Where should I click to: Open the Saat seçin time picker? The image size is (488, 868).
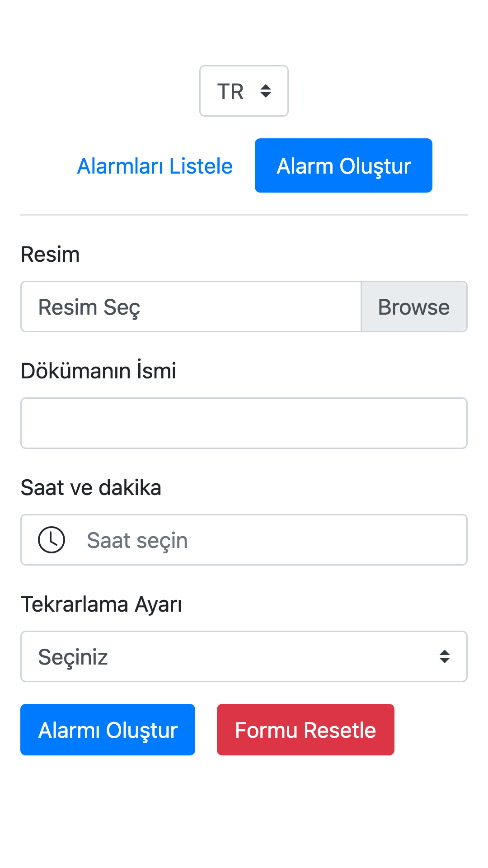pyautogui.click(x=244, y=540)
